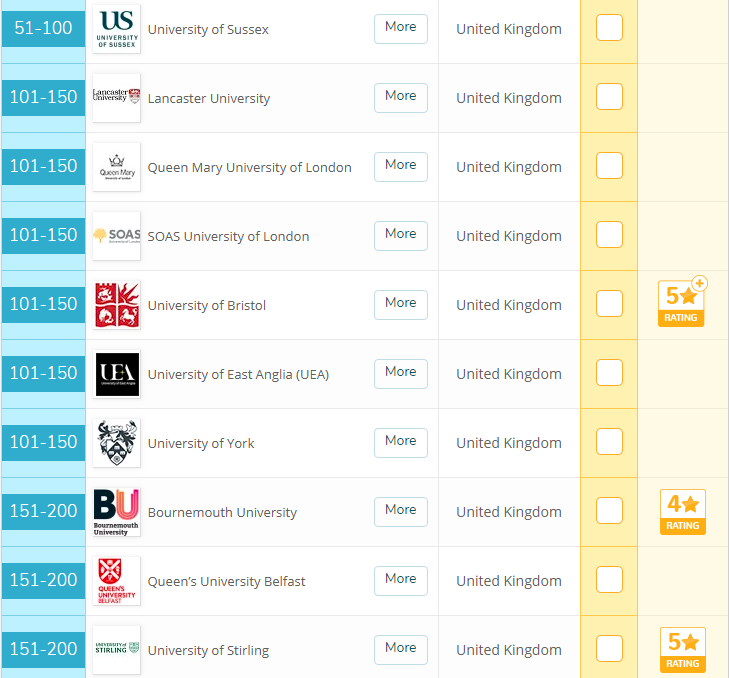This screenshot has height=678, width=729.
Task: Show More for University of East Anglia
Action: pyautogui.click(x=400, y=373)
